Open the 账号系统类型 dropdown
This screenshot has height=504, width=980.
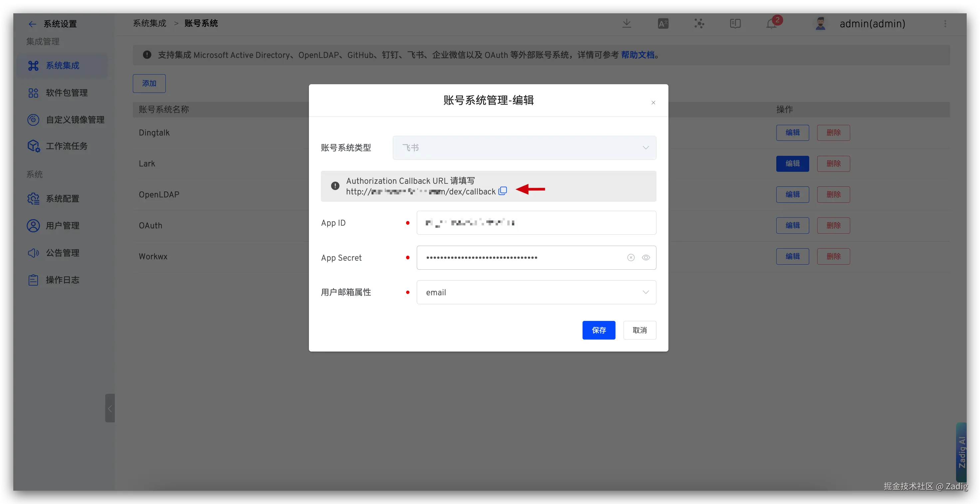[524, 147]
